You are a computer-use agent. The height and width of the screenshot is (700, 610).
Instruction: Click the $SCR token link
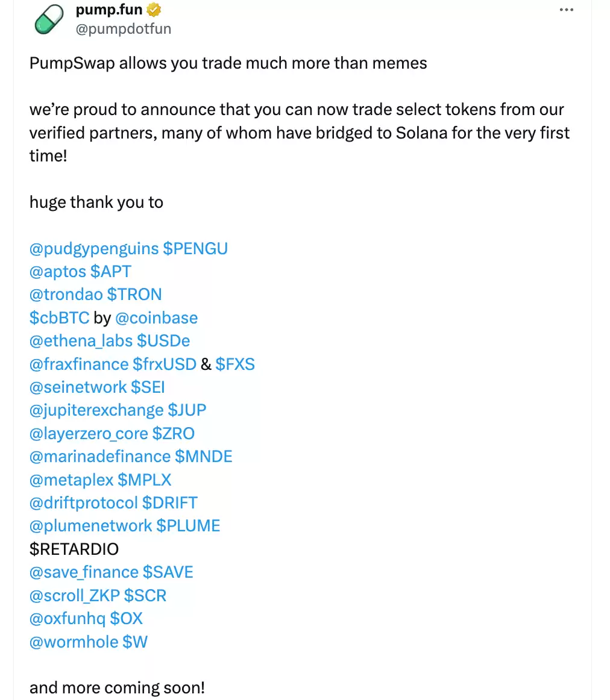[x=145, y=595]
